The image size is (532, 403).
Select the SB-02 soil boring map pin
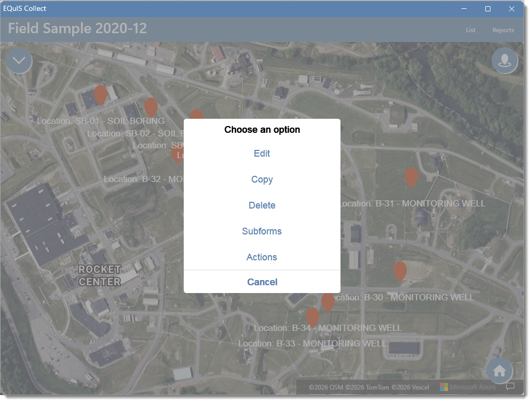tap(152, 108)
